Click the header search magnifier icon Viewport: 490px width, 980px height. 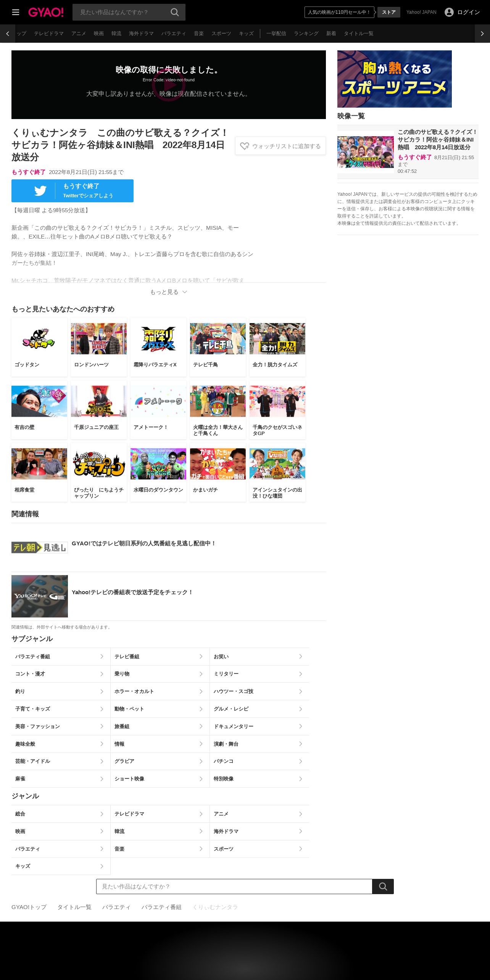[174, 12]
